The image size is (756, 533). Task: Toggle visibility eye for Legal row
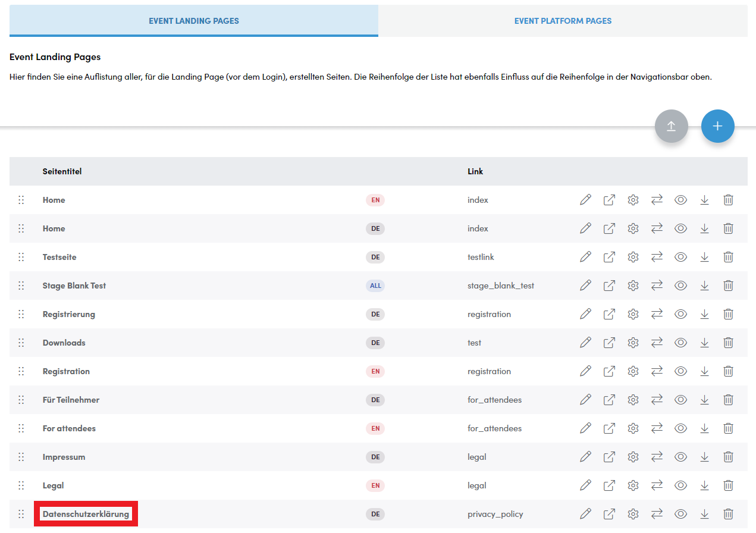coord(680,485)
